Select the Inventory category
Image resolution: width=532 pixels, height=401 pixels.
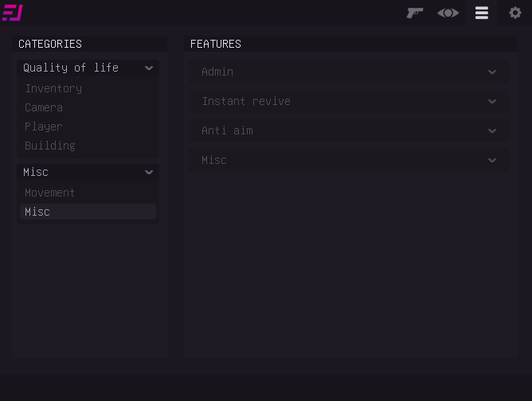(x=53, y=88)
